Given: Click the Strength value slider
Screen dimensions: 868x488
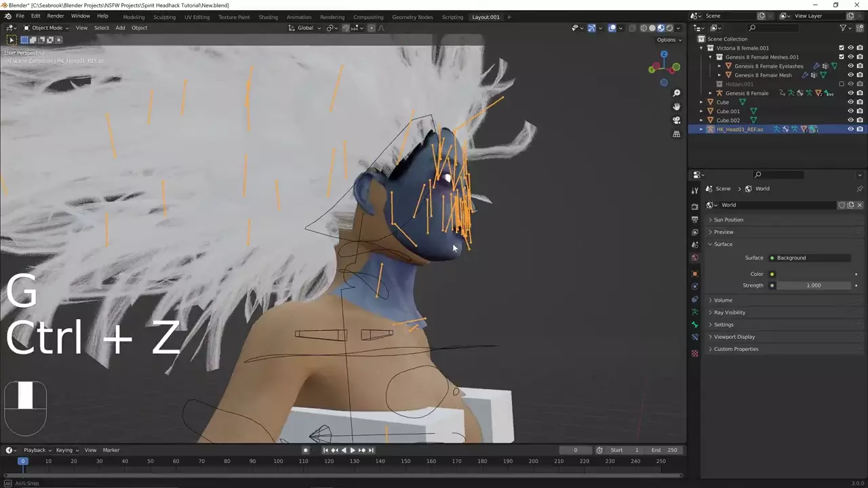Looking at the screenshot, I should (x=813, y=285).
